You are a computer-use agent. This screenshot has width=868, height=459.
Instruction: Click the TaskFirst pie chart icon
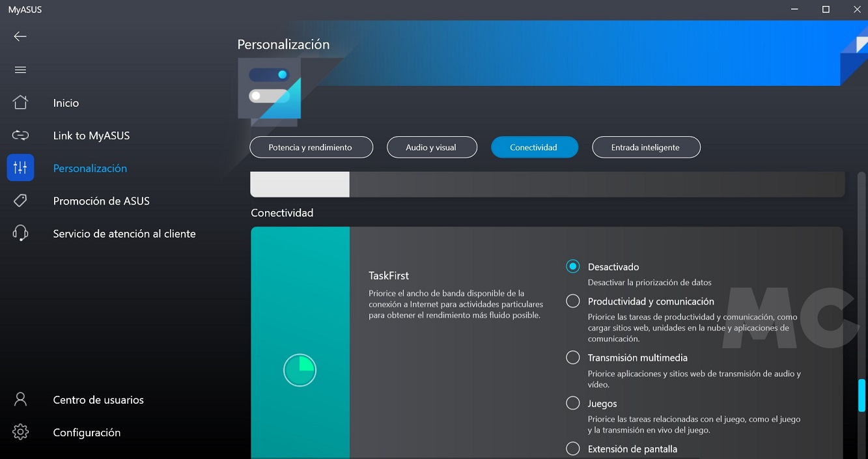(x=300, y=370)
